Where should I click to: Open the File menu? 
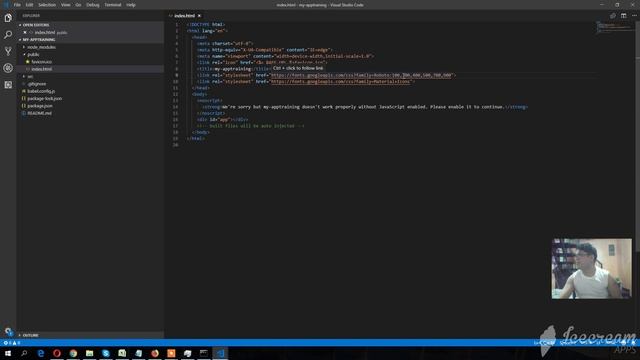coord(17,5)
